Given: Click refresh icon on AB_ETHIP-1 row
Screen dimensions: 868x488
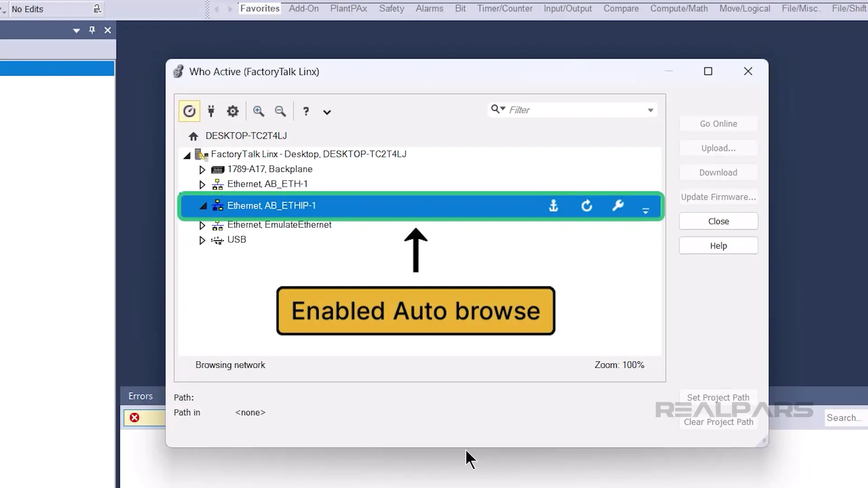Looking at the screenshot, I should (x=586, y=206).
